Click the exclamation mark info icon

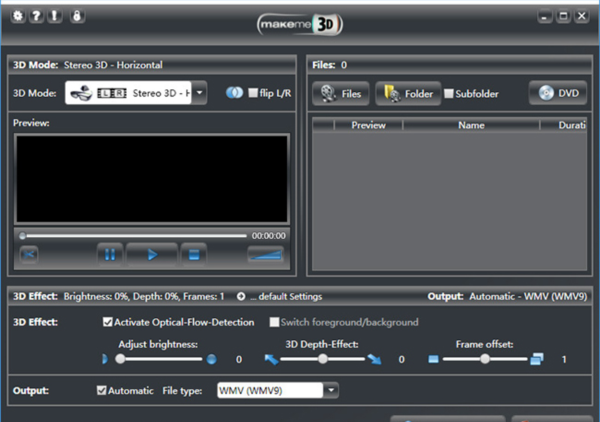55,16
